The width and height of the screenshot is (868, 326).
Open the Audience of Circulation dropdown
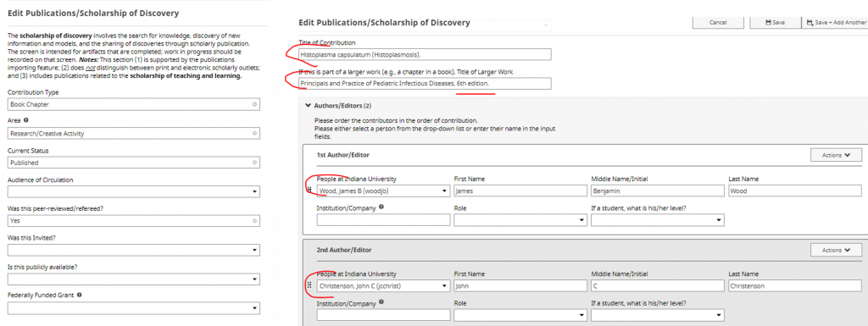click(x=133, y=191)
